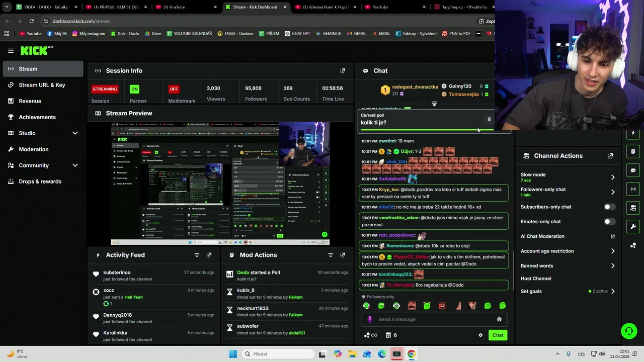Click the ON Partner indicator
Image resolution: width=644 pixels, height=362 pixels.
pyautogui.click(x=134, y=89)
